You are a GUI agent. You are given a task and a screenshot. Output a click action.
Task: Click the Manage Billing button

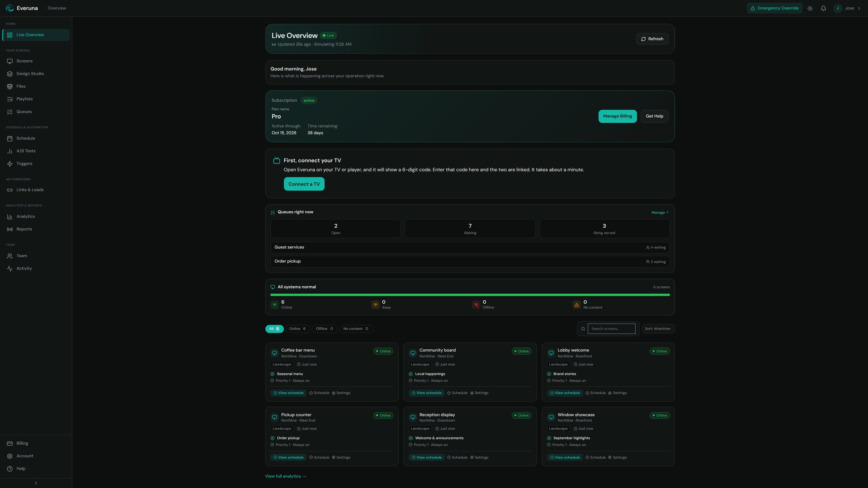(617, 116)
